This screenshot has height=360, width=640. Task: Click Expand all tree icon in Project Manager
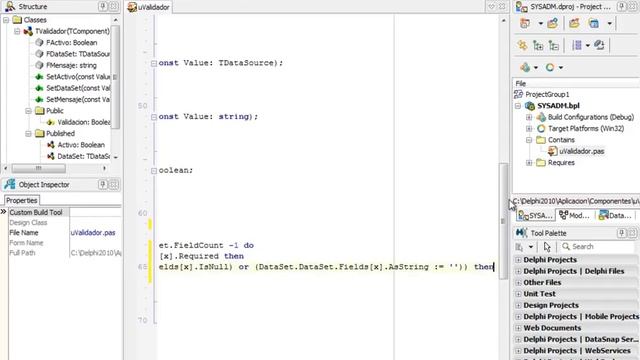coord(538,45)
